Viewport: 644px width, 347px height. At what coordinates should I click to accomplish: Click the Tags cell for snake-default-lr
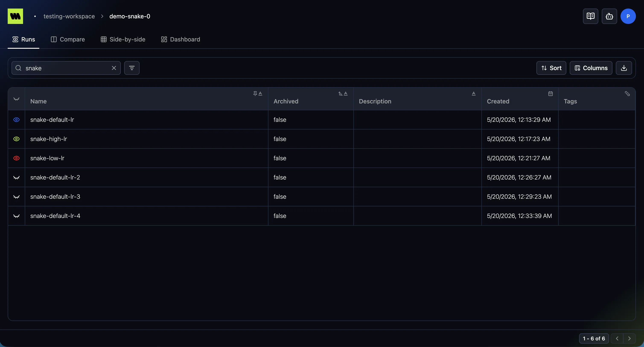coord(597,120)
